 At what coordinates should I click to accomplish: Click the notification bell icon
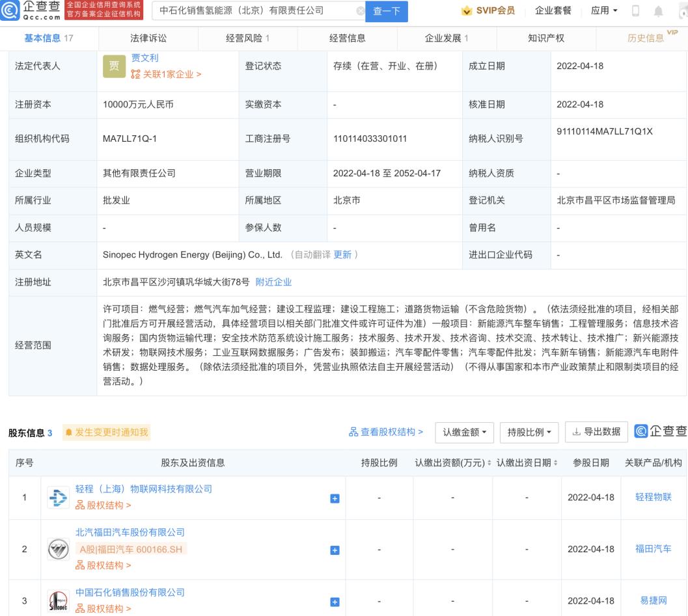pos(657,10)
